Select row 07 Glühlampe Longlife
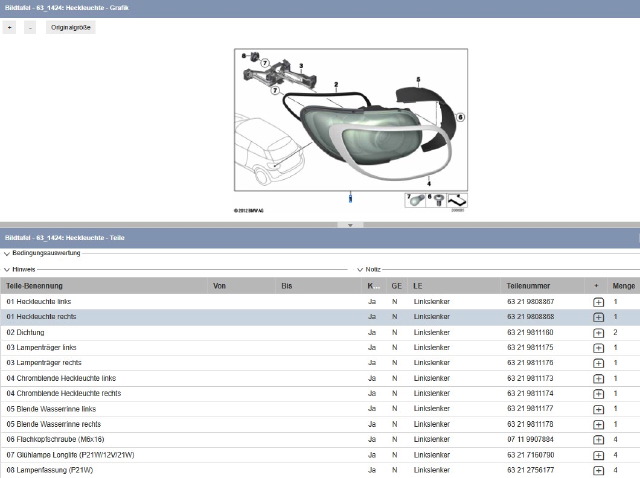Screen dimensions: 640x478 320,455
